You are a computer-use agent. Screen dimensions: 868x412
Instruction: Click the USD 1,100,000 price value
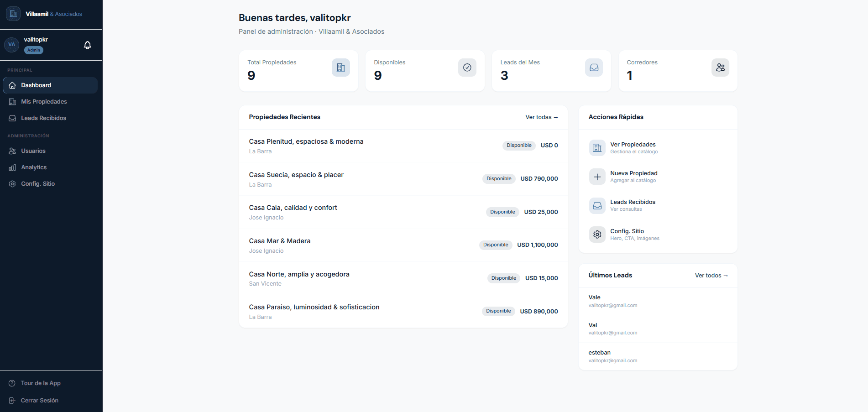pos(538,245)
